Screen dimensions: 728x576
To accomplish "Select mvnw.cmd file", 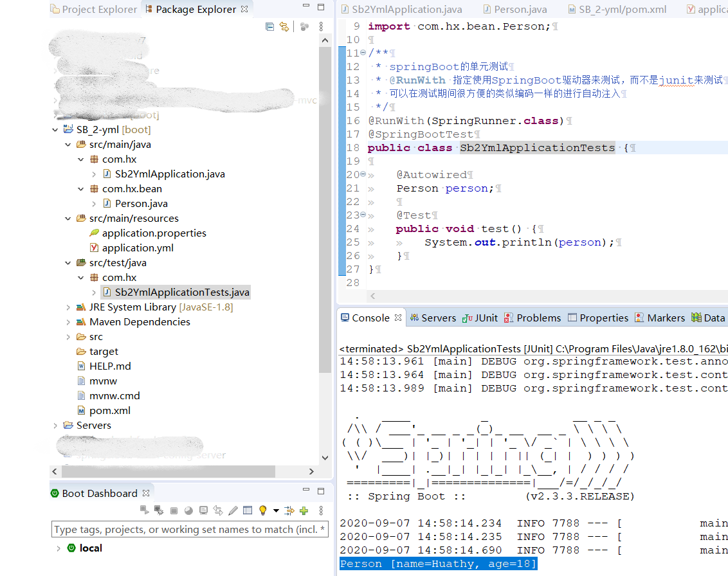I will [108, 396].
